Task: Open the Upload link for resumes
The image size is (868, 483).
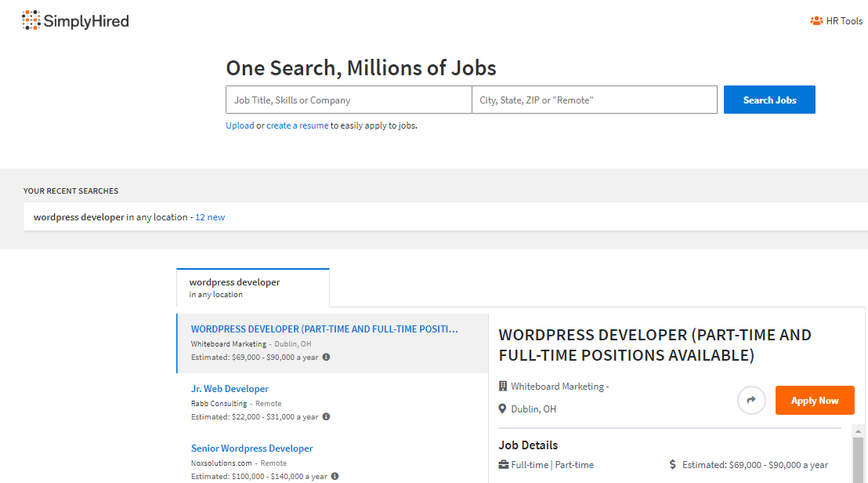Action: pos(240,125)
